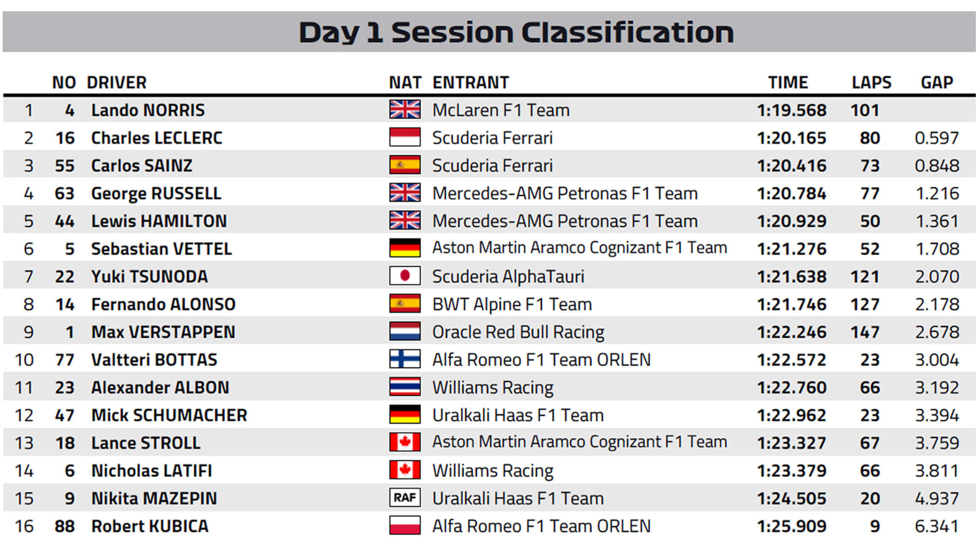Select the McLaren F1 Team entrant

point(501,110)
